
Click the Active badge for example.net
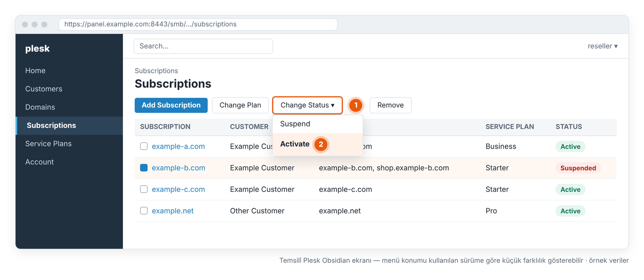tap(570, 211)
